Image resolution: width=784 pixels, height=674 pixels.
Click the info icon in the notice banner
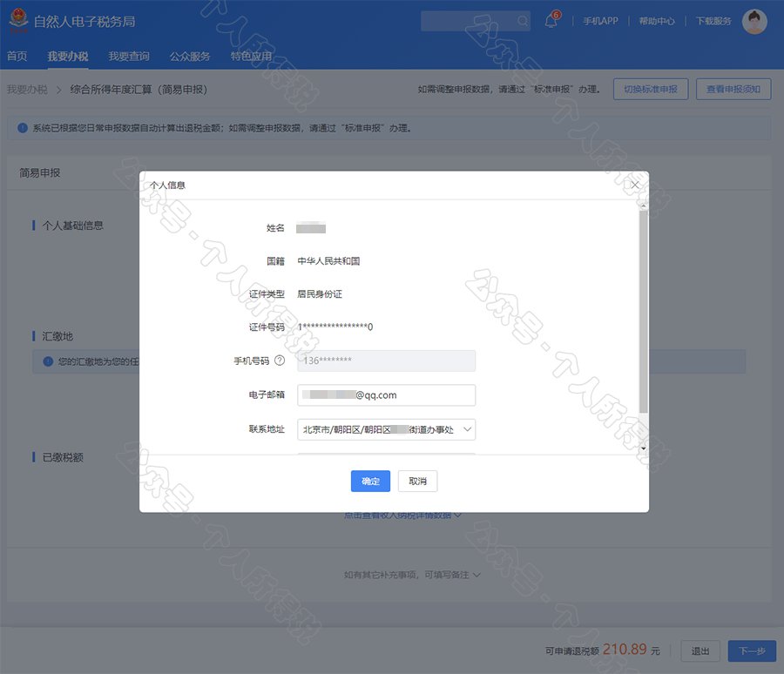(23, 128)
